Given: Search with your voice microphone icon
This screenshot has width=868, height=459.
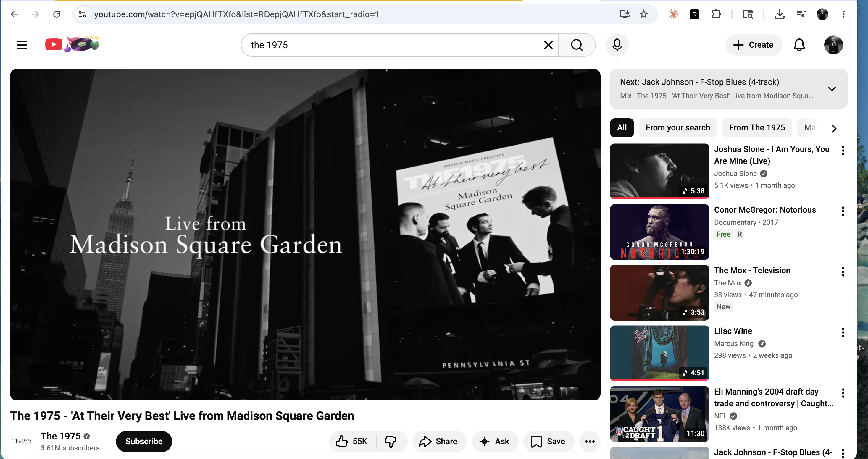Looking at the screenshot, I should (617, 45).
